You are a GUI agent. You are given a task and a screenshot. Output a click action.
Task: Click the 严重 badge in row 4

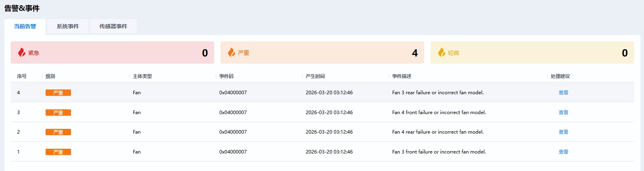(58, 93)
